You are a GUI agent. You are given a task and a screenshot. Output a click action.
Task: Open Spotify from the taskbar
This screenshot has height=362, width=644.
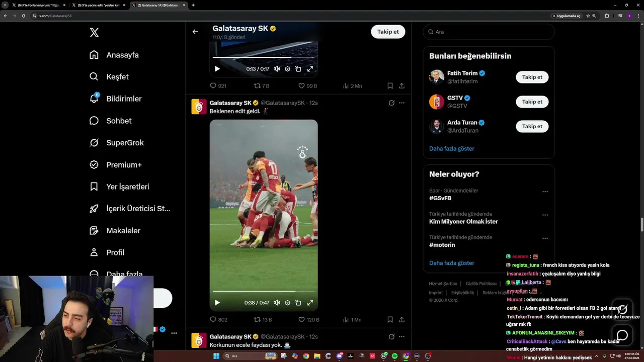point(394,356)
